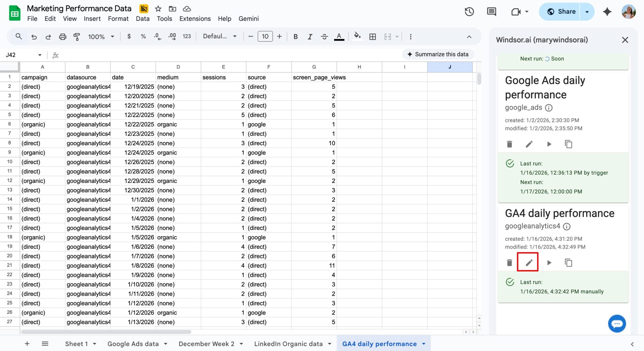Open the Format menu
644x351 pixels.
click(x=118, y=19)
